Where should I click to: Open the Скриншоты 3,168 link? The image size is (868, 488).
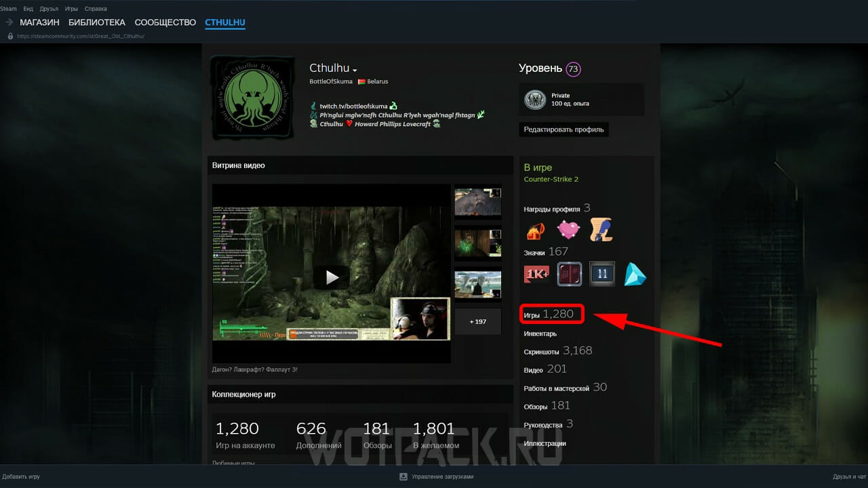click(558, 351)
